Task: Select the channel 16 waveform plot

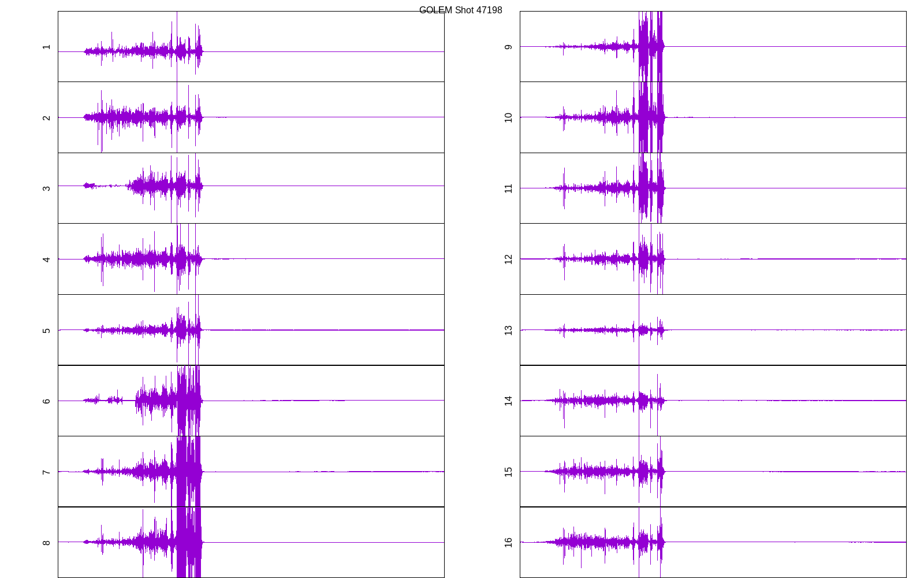Action: tap(713, 542)
